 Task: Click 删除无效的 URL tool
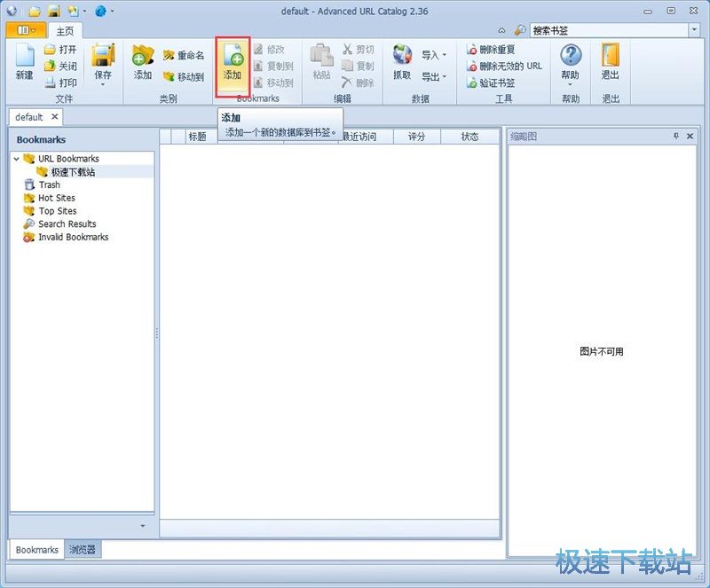[504, 67]
